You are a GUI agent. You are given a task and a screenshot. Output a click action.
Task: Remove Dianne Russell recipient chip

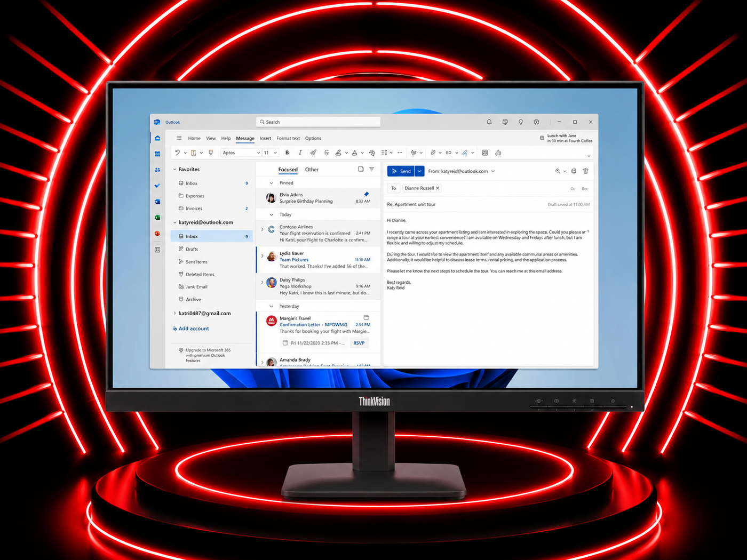[x=438, y=188]
